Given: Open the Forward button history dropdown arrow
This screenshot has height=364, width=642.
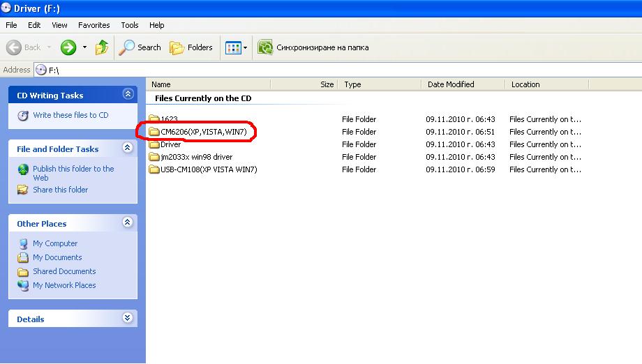Looking at the screenshot, I should (84, 47).
